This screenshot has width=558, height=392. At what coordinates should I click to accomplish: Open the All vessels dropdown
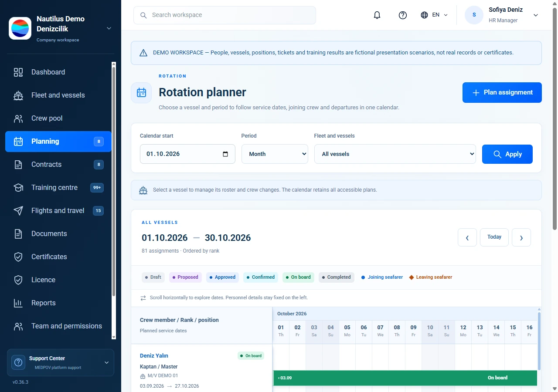point(395,154)
